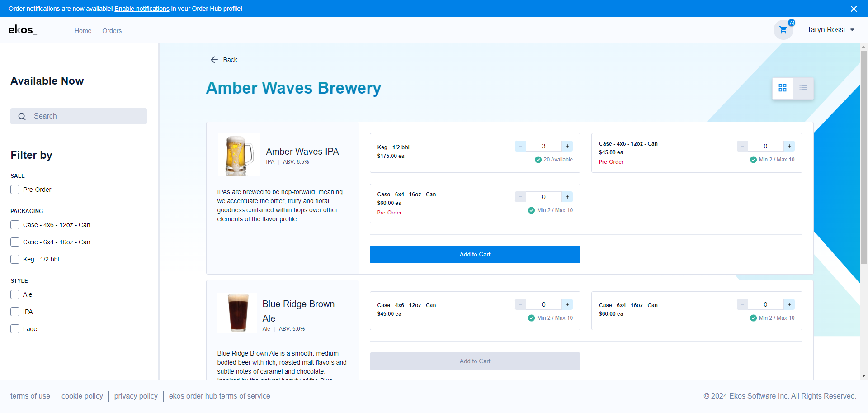Check the Case - 4x6 - 12oz - Can filter
868x413 pixels.
click(15, 225)
